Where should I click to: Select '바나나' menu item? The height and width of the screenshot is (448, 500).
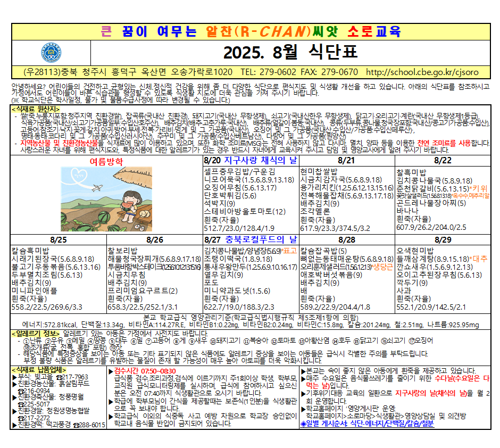click(x=407, y=211)
